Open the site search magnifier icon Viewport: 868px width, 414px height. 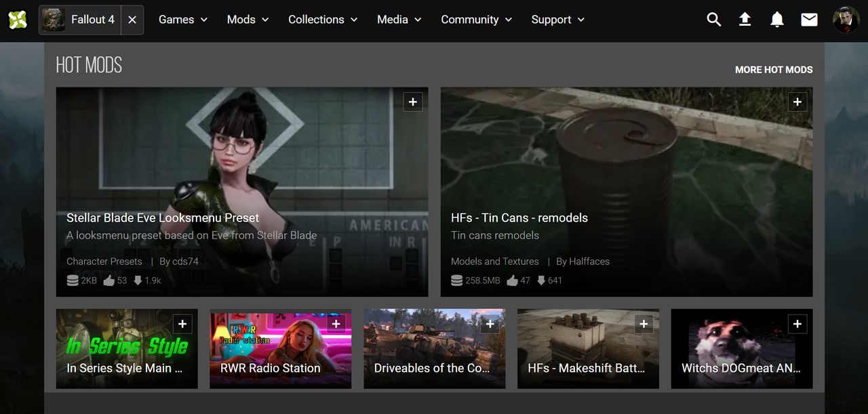point(713,20)
